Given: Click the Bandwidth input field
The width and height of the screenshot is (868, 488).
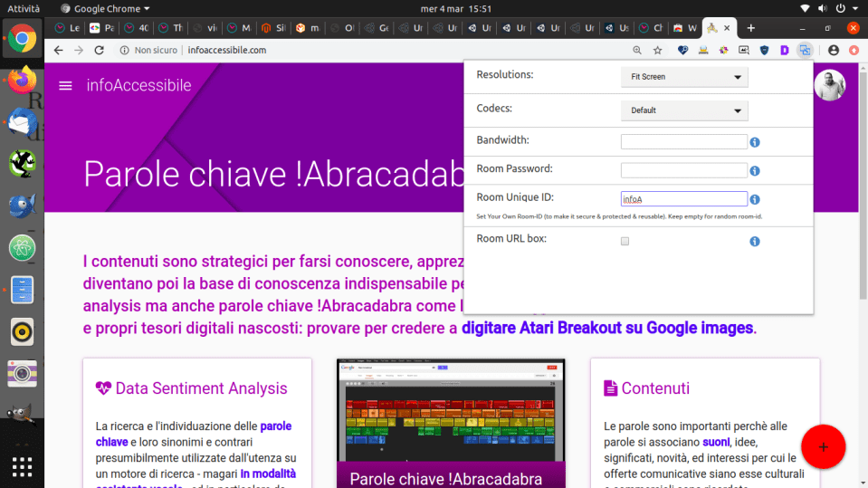Looking at the screenshot, I should (x=683, y=142).
